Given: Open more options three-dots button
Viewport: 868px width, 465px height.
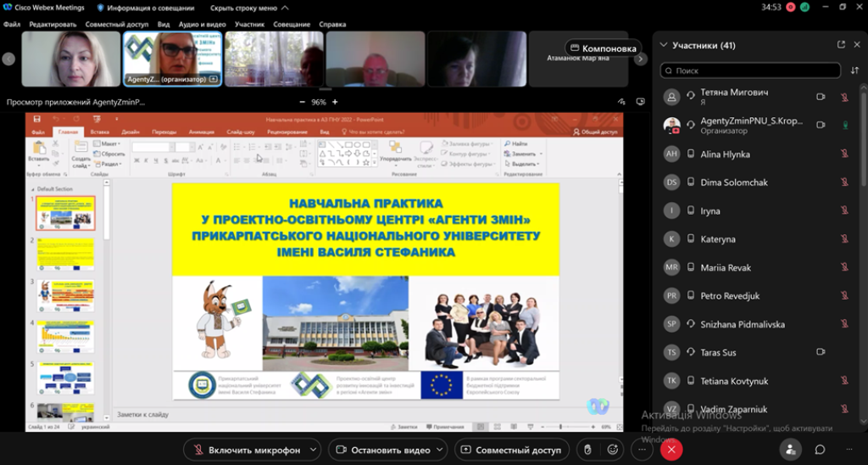Looking at the screenshot, I should click(643, 450).
